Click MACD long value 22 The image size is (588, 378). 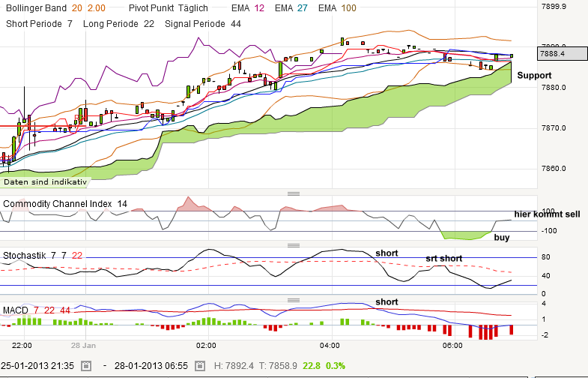tap(49, 310)
